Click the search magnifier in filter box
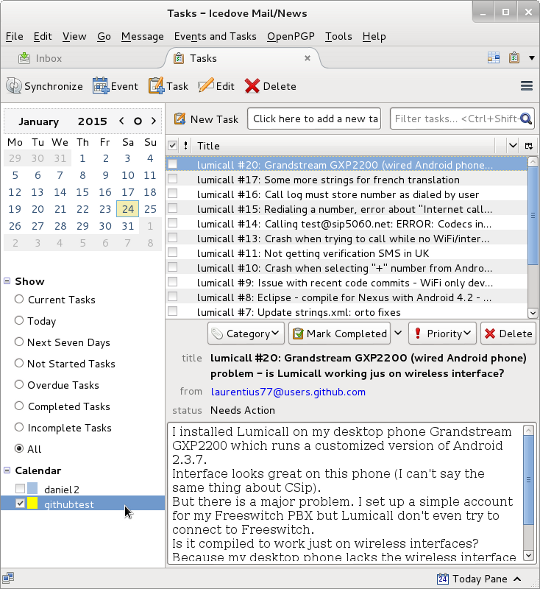 click(526, 119)
